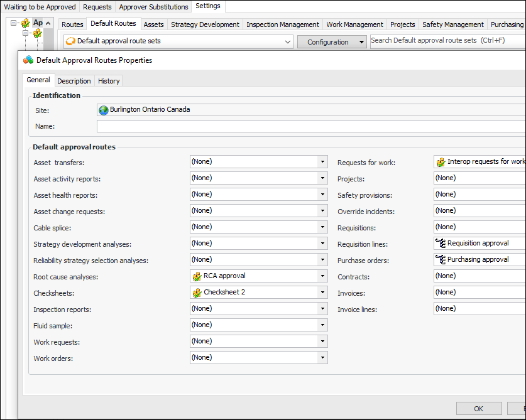Go to the Approver Substitutions tab
526x420 pixels.
point(153,7)
